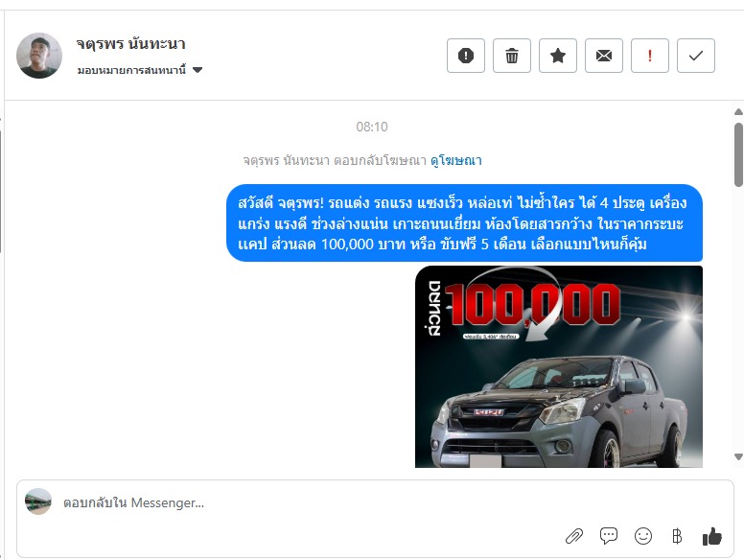Click the scrollbar up arrow
Image resolution: width=744 pixels, height=560 pixels.
click(x=738, y=112)
